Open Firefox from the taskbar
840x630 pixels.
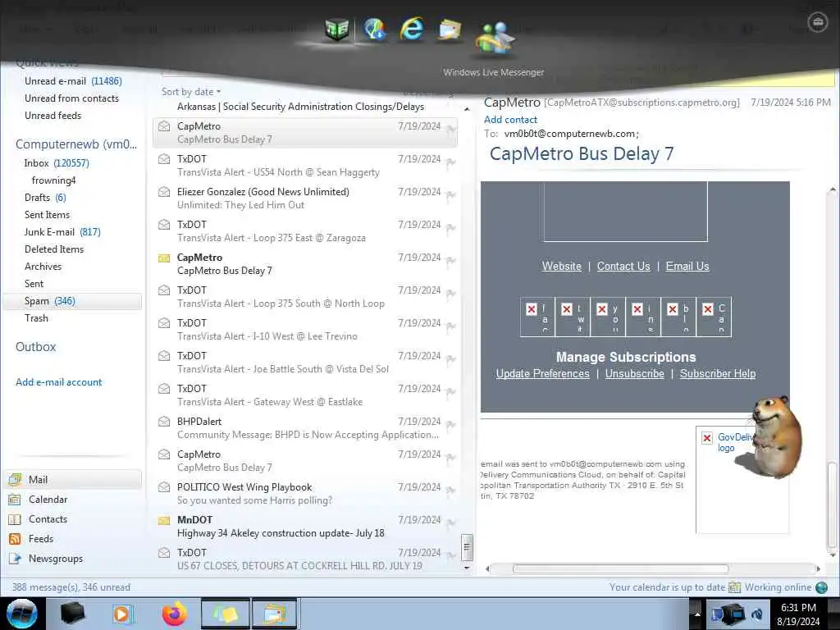[x=174, y=614]
